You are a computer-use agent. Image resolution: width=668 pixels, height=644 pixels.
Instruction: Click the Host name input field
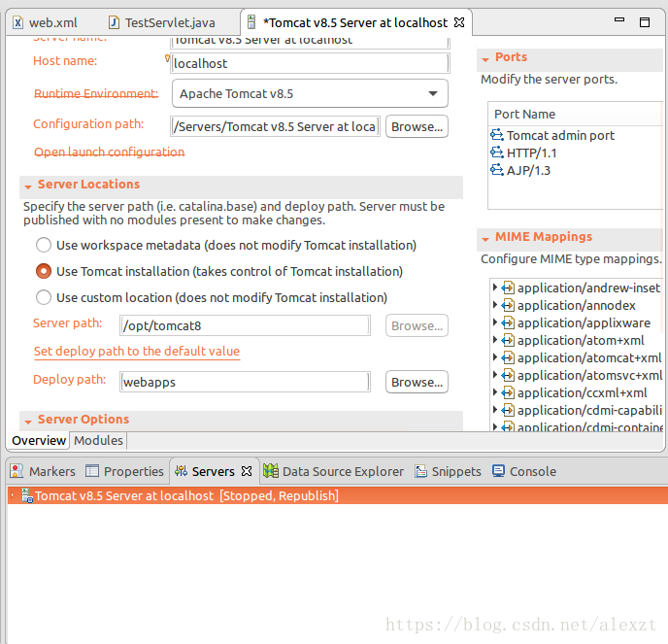(310, 63)
